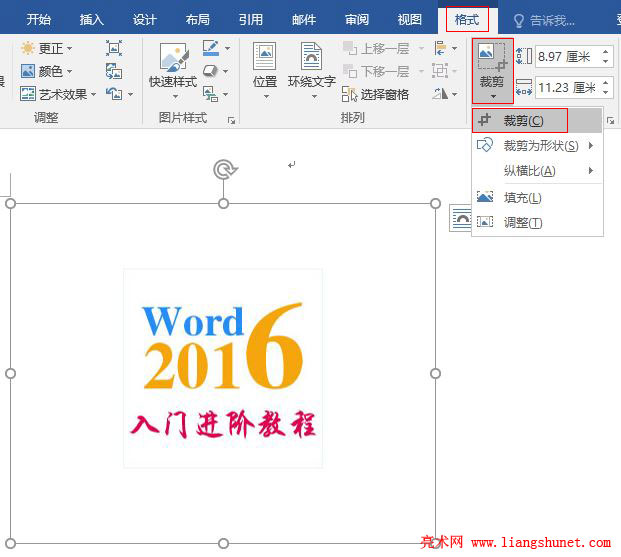Click the 告诉我 search box
Screen dimensions: 621x557
[544, 20]
